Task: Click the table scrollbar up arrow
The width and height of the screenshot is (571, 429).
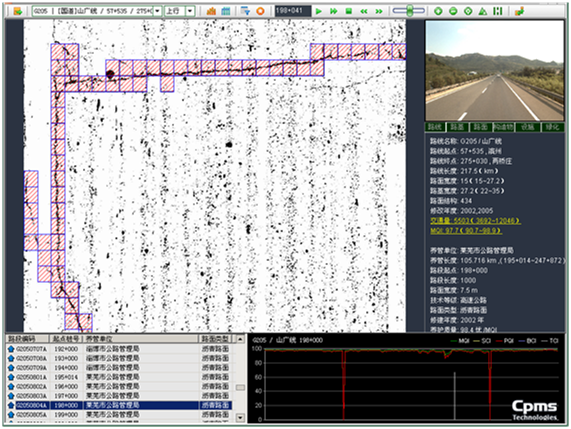Action: [240, 339]
